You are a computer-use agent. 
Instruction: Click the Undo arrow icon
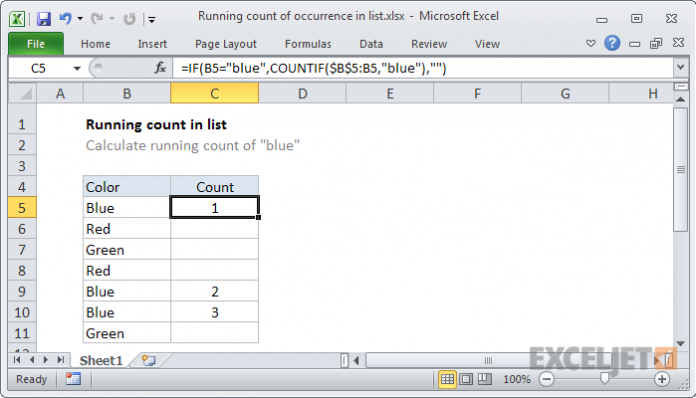point(65,19)
